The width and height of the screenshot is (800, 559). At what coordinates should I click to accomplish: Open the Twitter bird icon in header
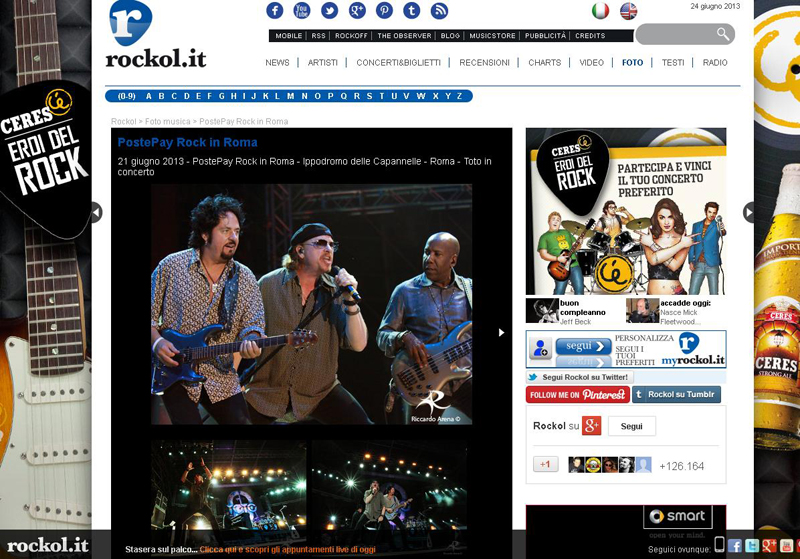tap(329, 10)
